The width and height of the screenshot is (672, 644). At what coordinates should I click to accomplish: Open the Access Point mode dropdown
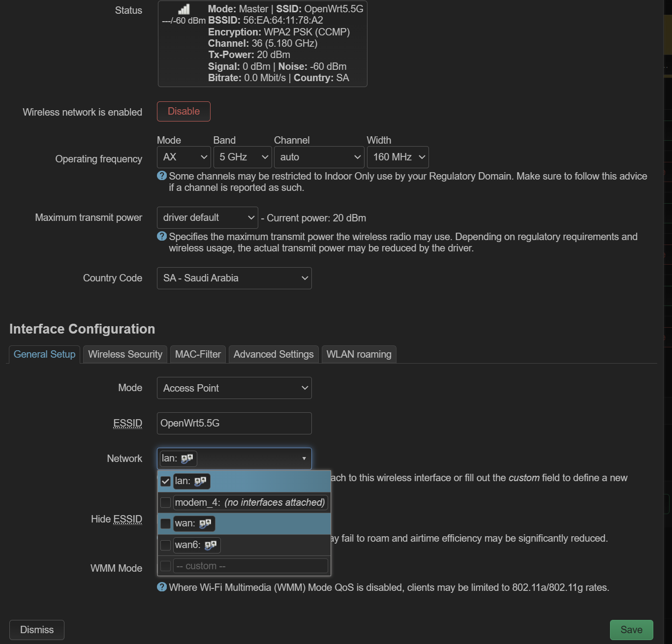[x=234, y=388]
